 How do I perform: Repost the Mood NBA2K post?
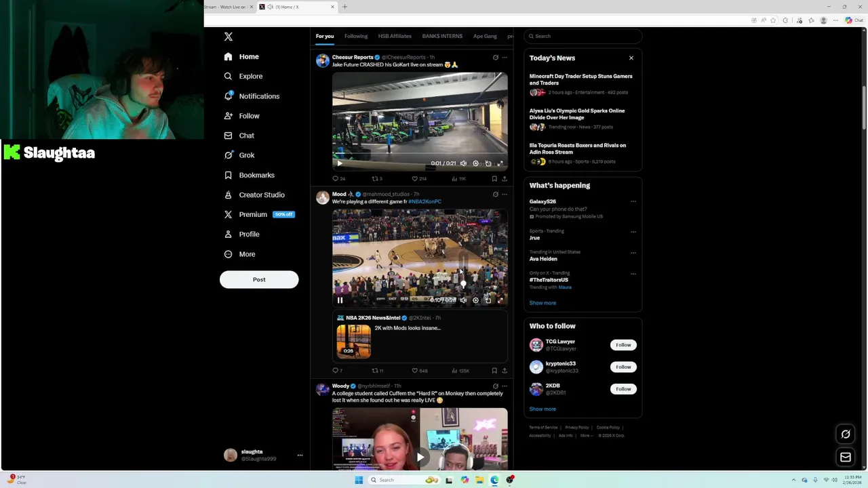[x=377, y=371]
